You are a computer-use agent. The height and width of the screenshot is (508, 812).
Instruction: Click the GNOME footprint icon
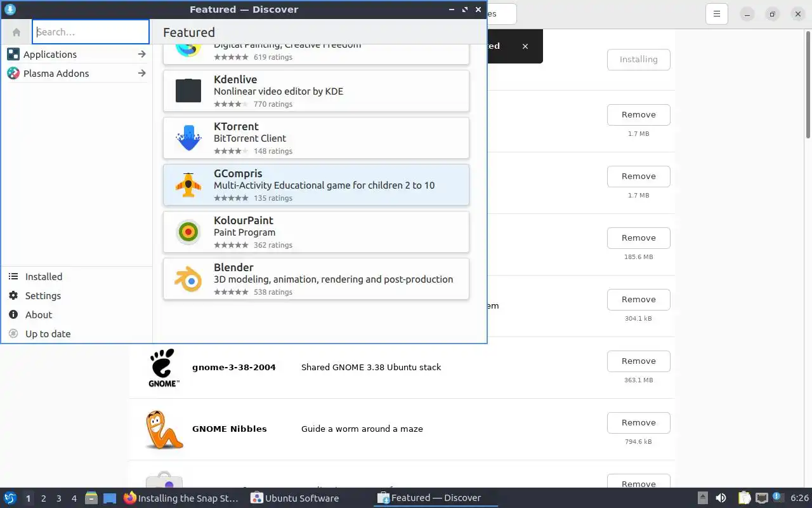click(x=164, y=368)
